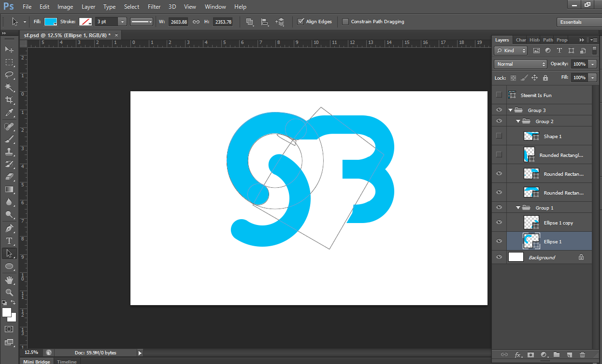Image resolution: width=602 pixels, height=364 pixels.
Task: Select the Gradient tool
Action: [9, 189]
